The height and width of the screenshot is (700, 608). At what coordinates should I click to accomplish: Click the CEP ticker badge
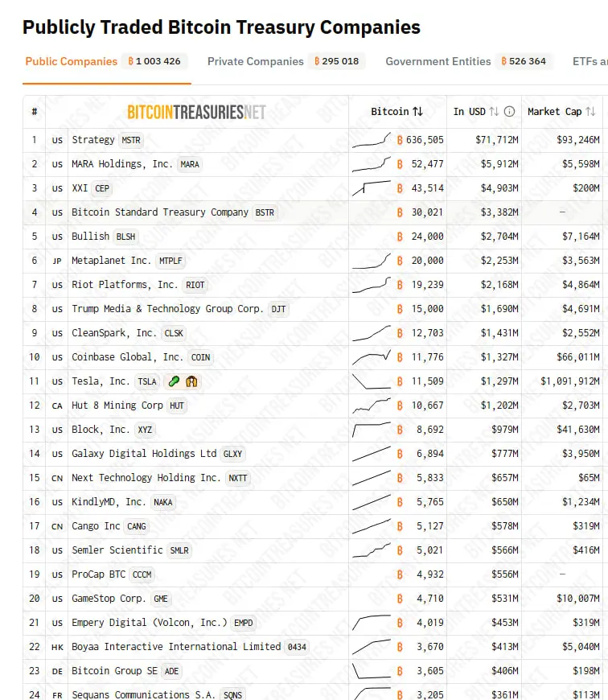click(102, 188)
